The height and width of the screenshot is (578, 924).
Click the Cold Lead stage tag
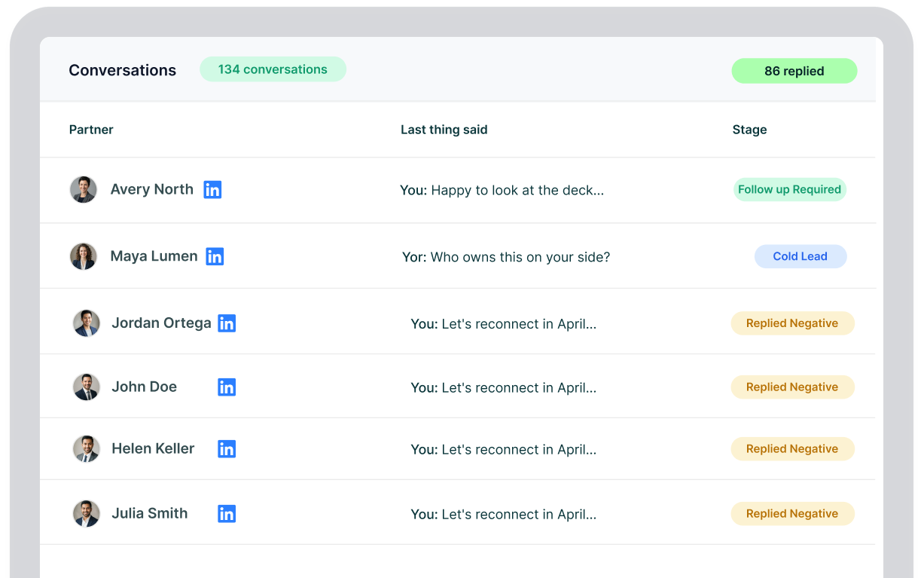coord(800,256)
